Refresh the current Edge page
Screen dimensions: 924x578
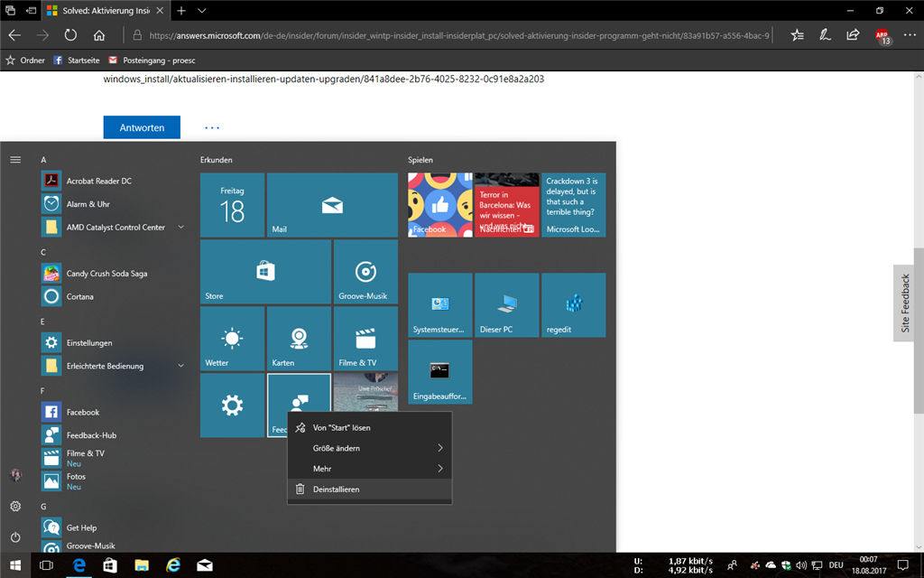(x=70, y=35)
